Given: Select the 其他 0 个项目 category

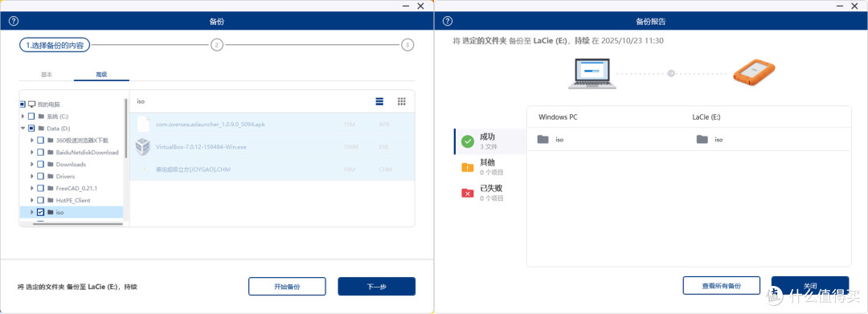Looking at the screenshot, I should (x=490, y=167).
